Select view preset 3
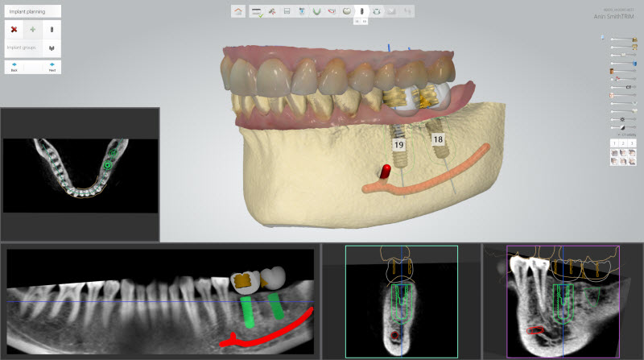 pos(633,143)
